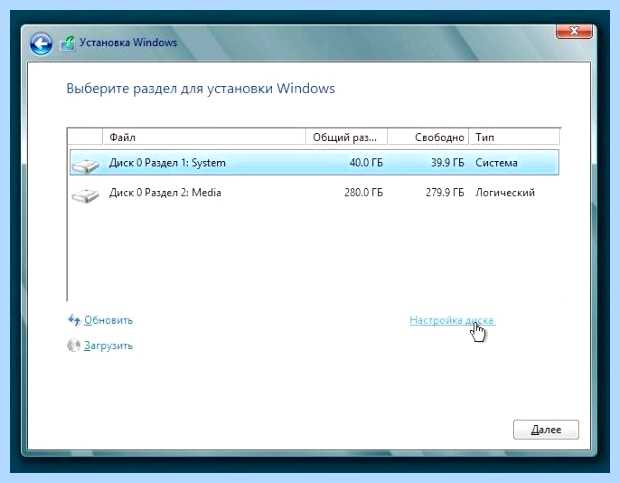This screenshot has width=620, height=483.
Task: Sort by the Файл column header
Action: 204,137
